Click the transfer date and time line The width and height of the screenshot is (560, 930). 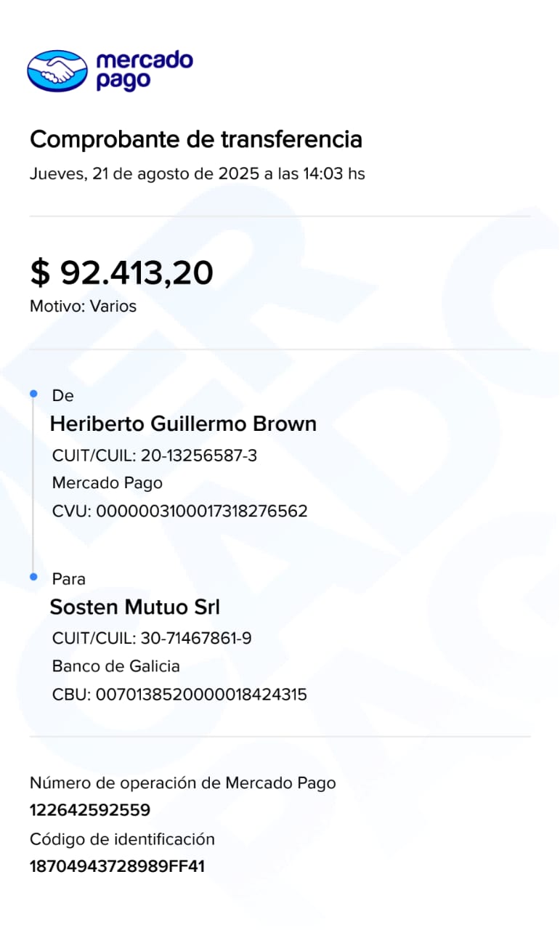197,174
